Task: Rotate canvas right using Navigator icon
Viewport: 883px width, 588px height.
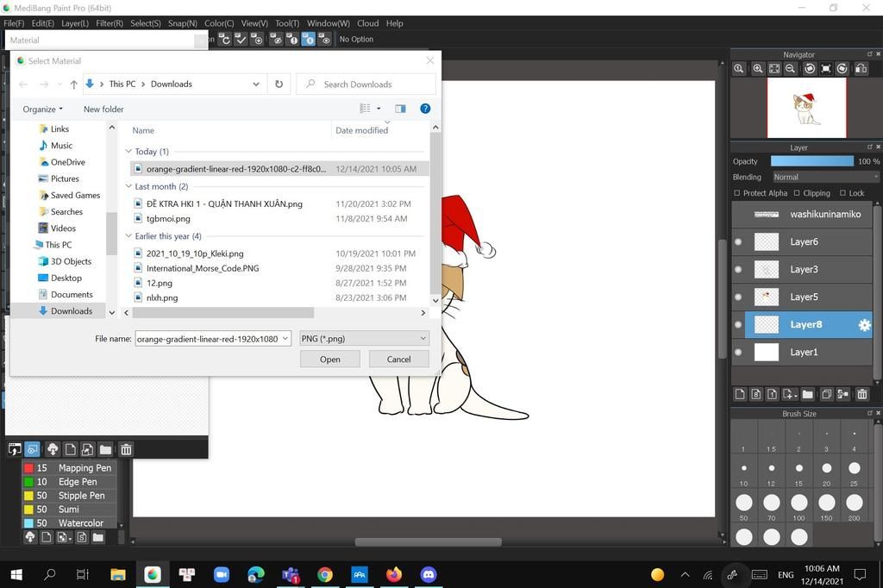Action: coord(842,69)
